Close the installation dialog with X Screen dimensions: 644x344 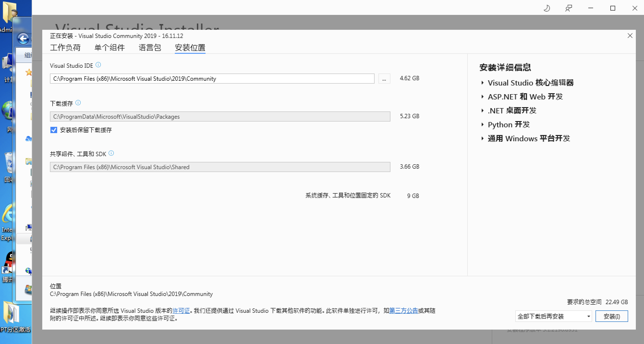(x=630, y=36)
